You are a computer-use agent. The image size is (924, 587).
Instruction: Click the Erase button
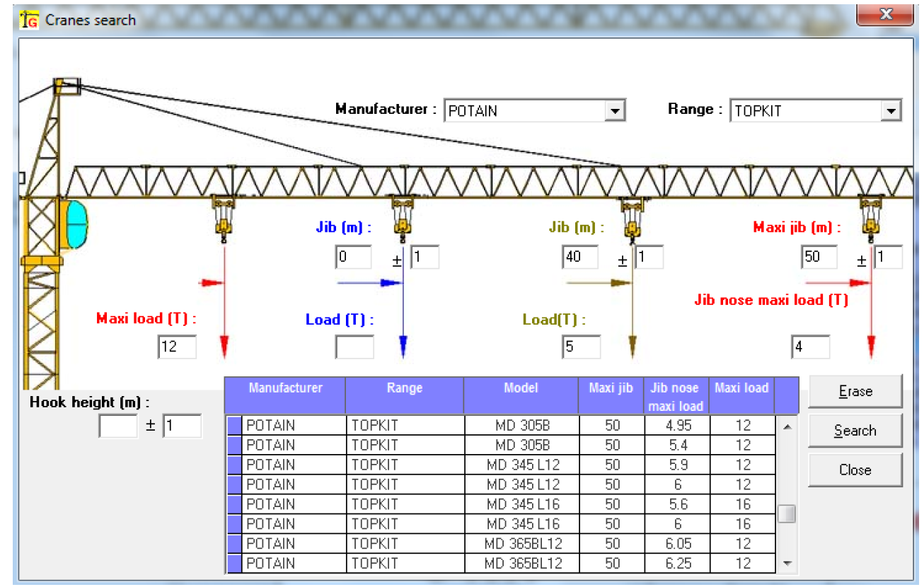[855, 391]
